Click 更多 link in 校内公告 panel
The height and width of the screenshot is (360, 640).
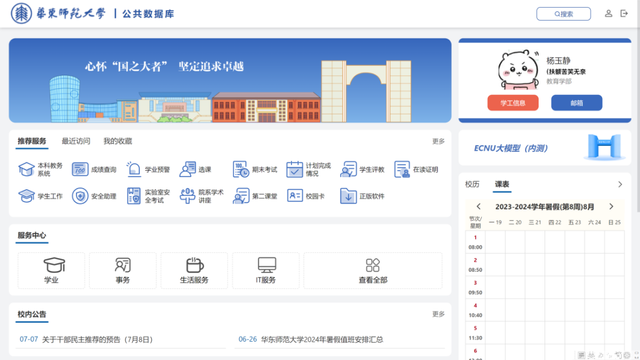[438, 314]
